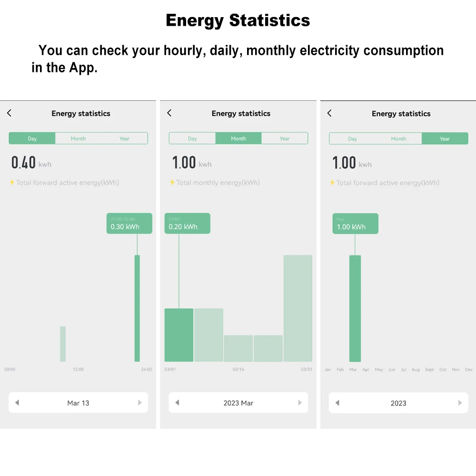Viewport: 476px width, 476px height.
Task: Go to previous day before Mar 13
Action: (x=17, y=403)
